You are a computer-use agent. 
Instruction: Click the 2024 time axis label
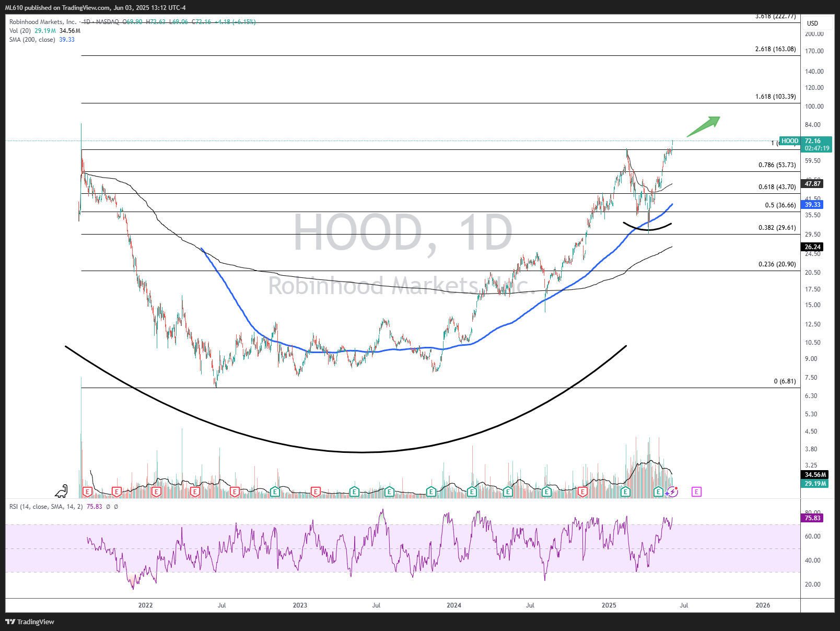click(454, 605)
